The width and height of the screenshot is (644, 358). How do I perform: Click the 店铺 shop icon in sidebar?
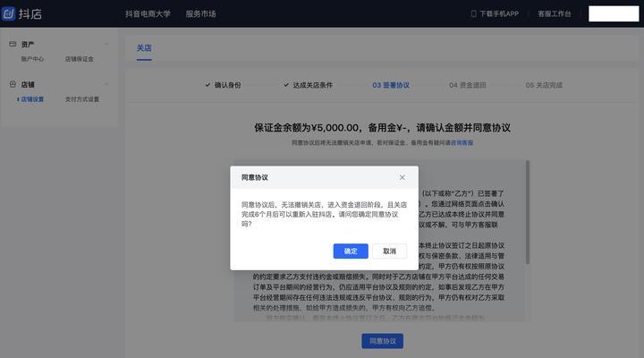click(x=12, y=84)
